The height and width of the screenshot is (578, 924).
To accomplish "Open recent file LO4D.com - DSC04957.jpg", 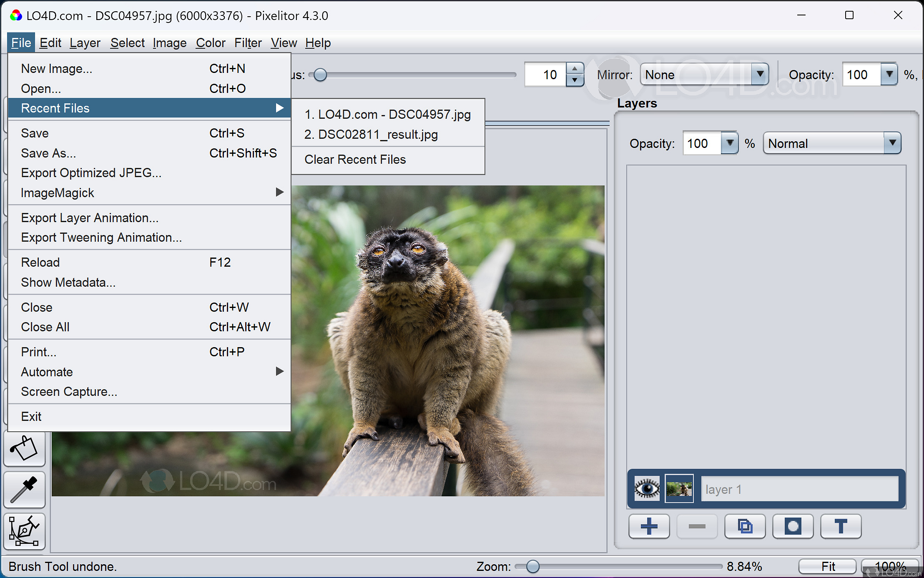I will point(388,115).
